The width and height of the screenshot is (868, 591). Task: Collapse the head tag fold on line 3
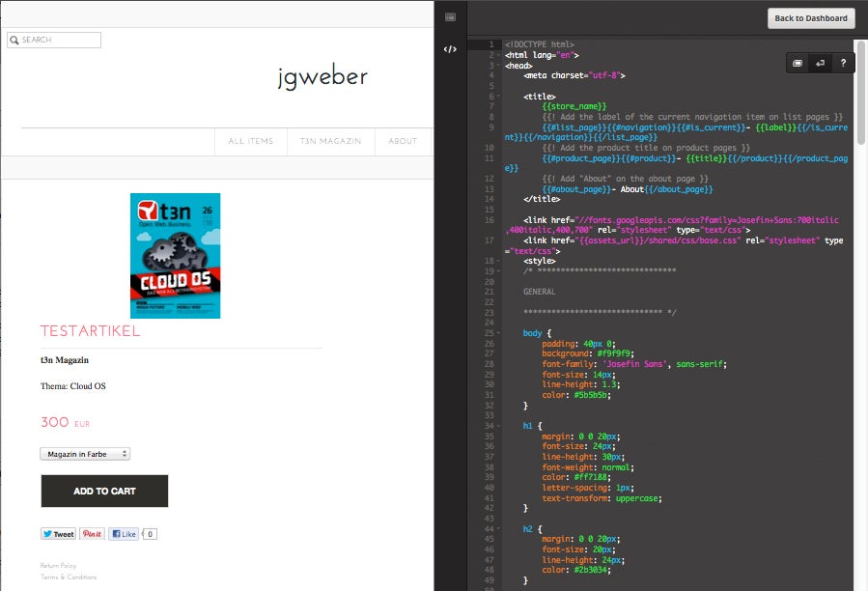tap(498, 66)
